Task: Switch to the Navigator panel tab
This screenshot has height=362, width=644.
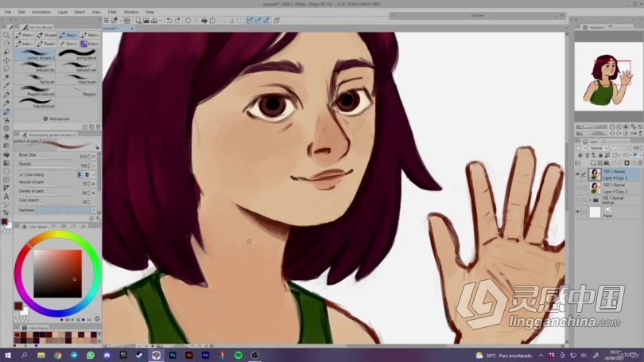Action: pyautogui.click(x=593, y=27)
